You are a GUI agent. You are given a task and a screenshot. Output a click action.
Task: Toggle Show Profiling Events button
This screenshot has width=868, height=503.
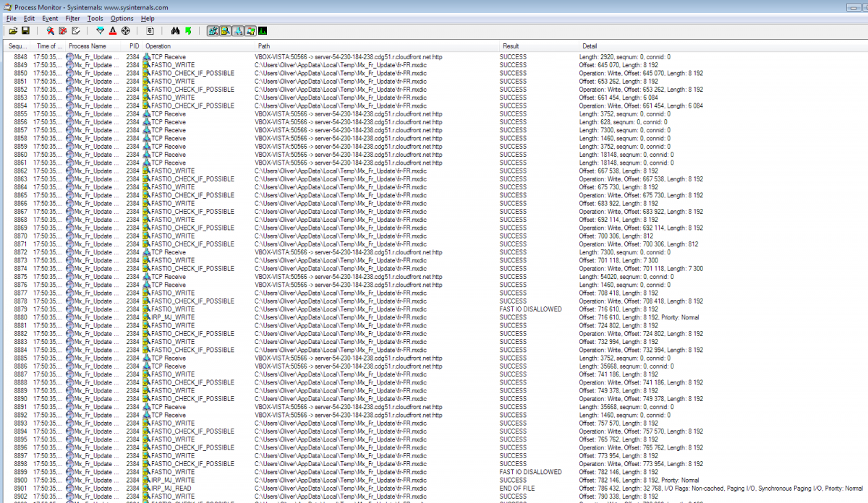click(262, 31)
